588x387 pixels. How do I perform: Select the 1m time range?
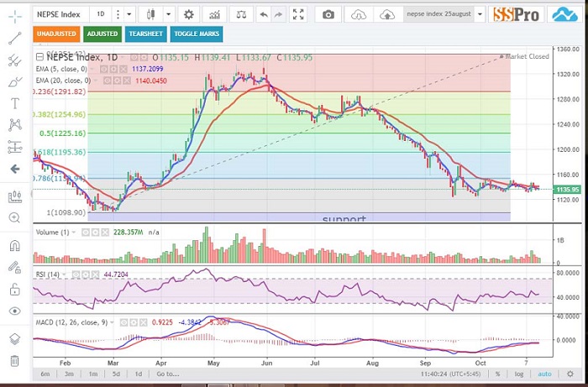pyautogui.click(x=93, y=374)
